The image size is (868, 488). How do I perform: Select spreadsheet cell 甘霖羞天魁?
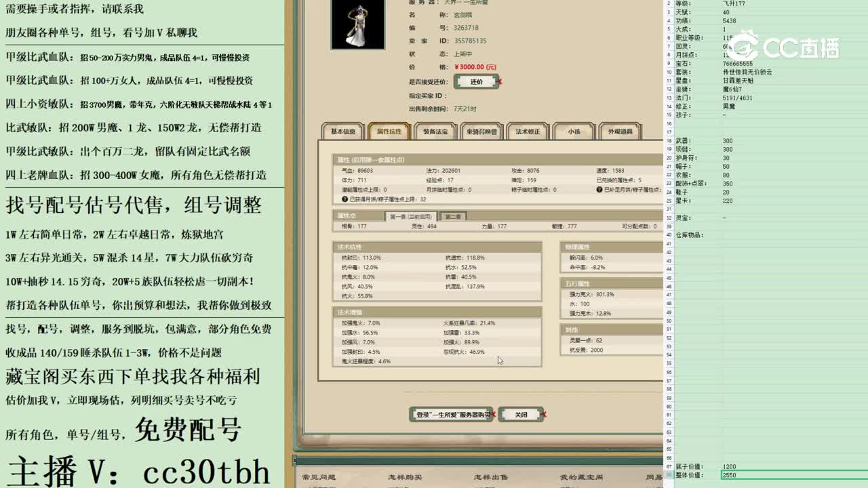795,81
